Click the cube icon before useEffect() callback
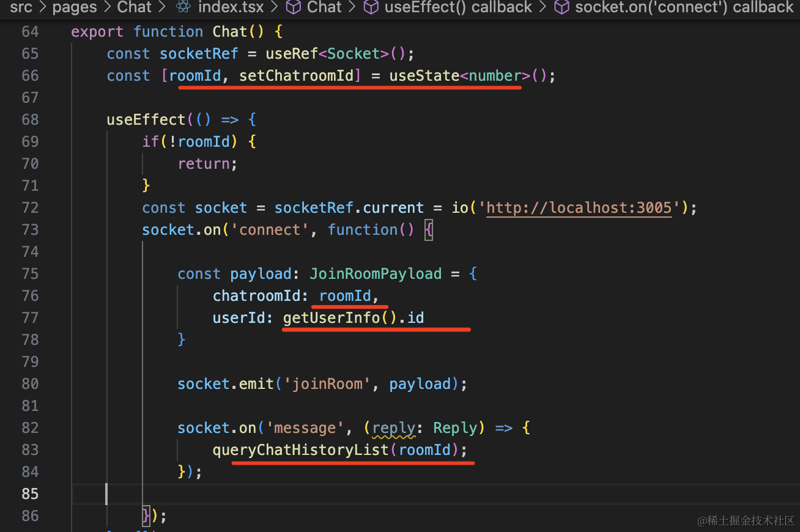This screenshot has width=800, height=532. coord(371,7)
